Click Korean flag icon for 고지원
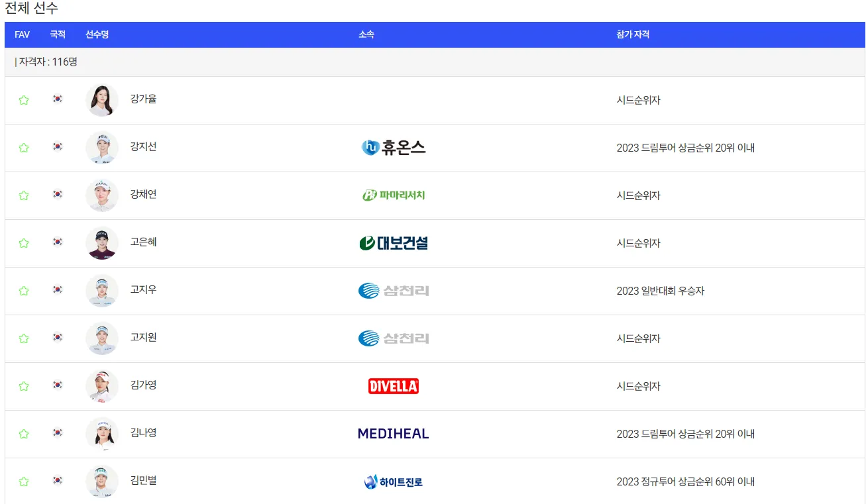 point(58,338)
